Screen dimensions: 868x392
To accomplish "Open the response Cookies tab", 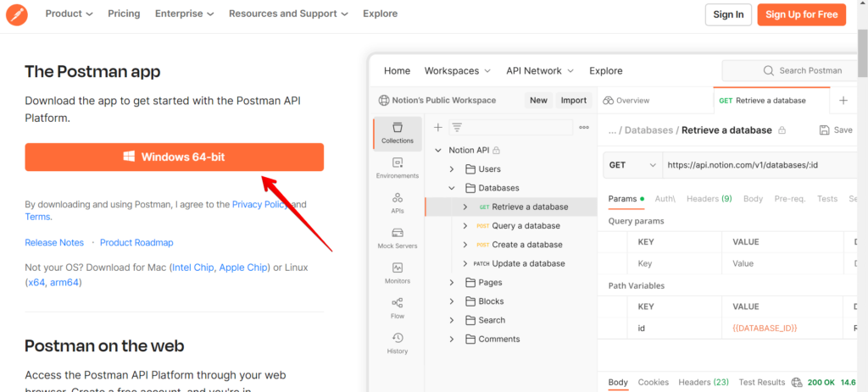I will coord(654,382).
